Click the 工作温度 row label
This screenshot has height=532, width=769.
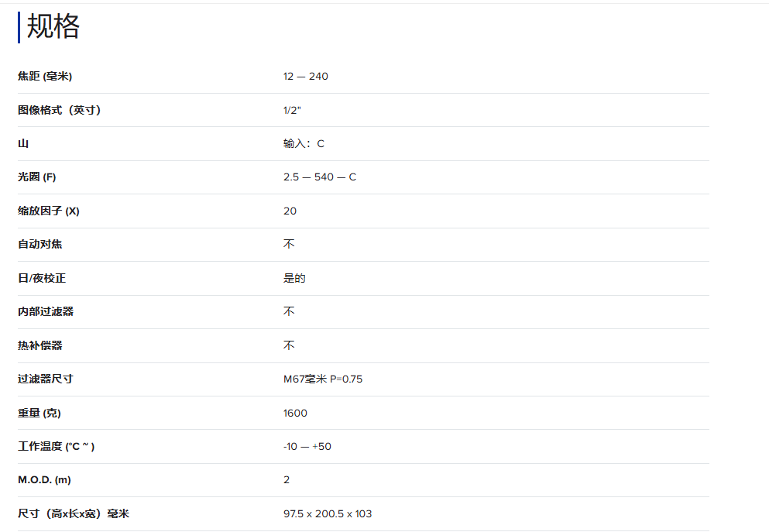(x=57, y=447)
